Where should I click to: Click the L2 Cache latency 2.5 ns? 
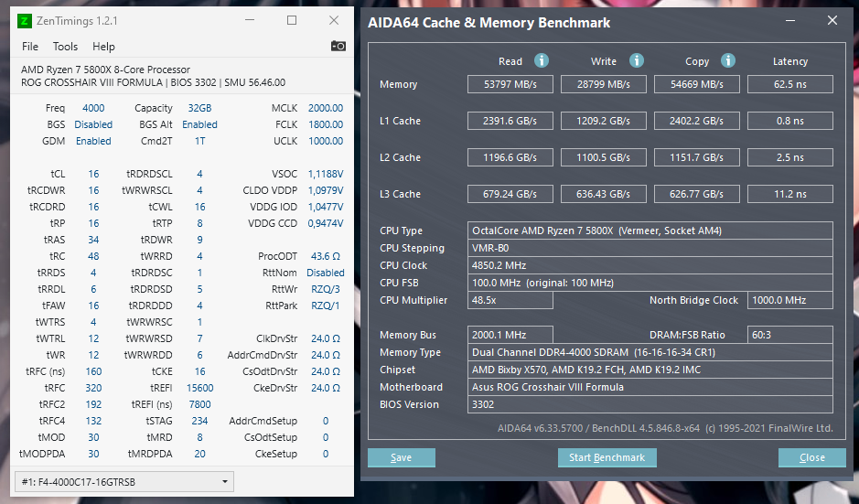pos(790,157)
